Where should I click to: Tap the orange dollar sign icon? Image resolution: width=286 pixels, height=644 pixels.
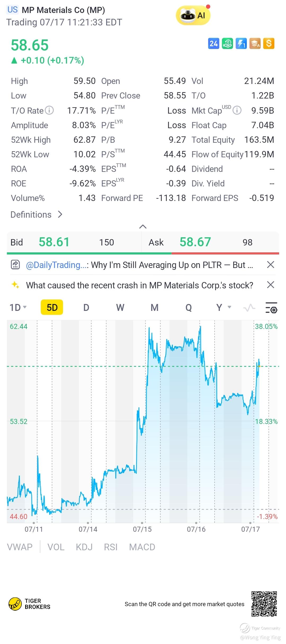coord(269,44)
